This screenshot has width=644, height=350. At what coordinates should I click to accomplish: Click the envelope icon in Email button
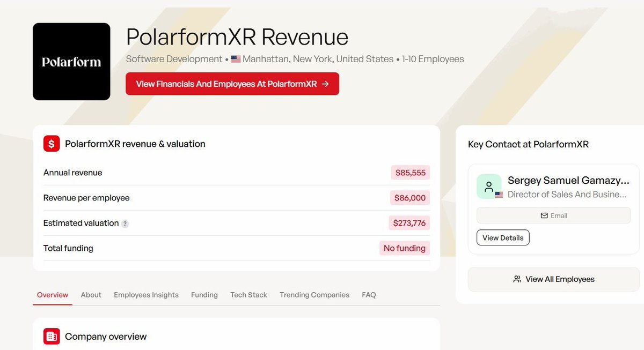(544, 215)
